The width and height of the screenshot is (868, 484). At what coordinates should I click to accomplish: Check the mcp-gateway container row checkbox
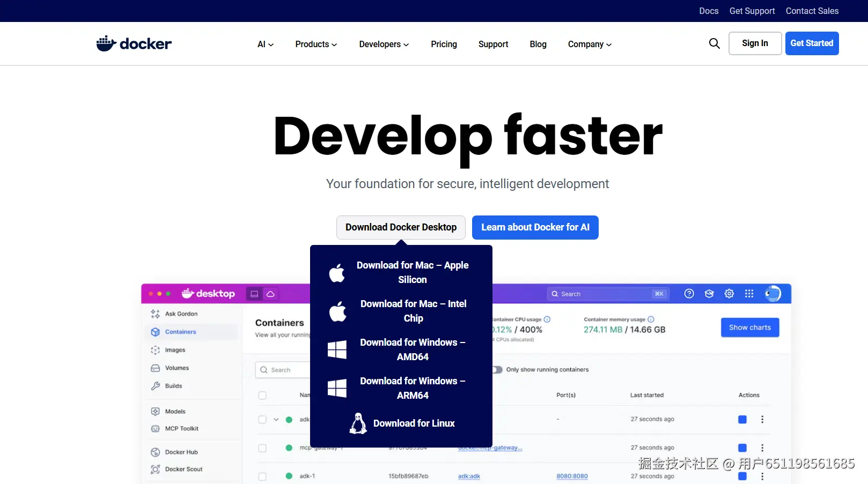pyautogui.click(x=262, y=448)
